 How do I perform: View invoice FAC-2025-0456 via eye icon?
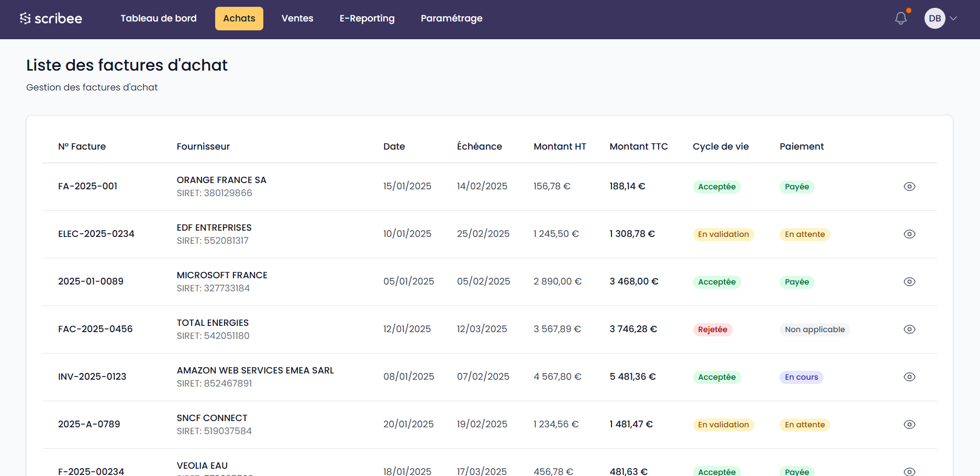909,330
